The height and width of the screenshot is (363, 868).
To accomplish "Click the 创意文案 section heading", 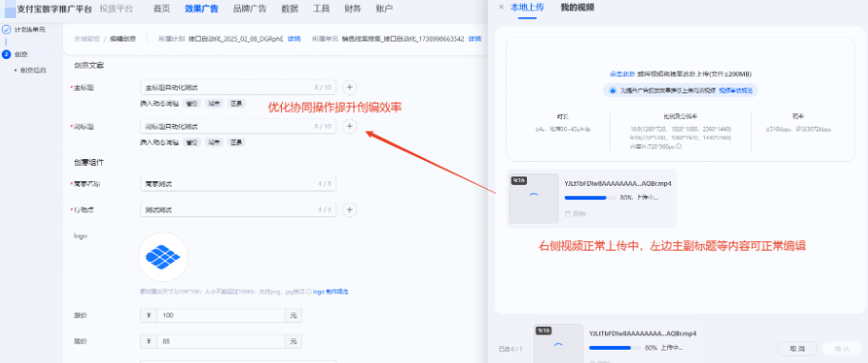I will [89, 66].
